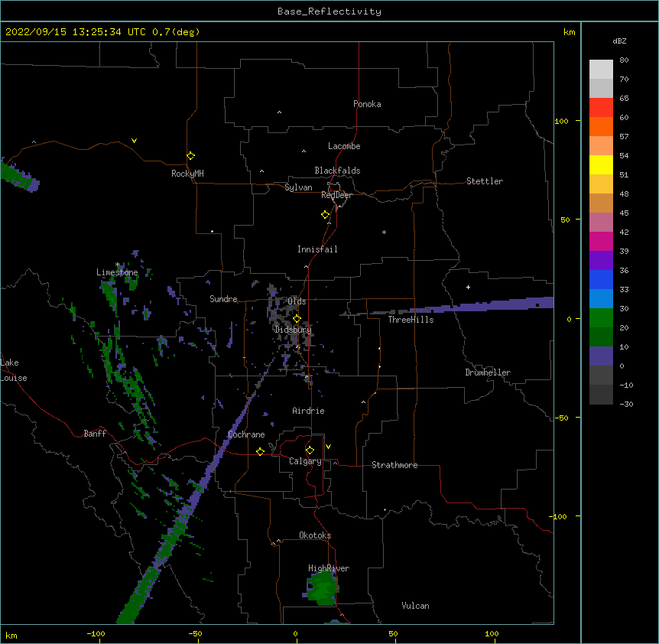Click the Lake Louise label
Screen dimensions: 659x644
pyautogui.click(x=14, y=370)
